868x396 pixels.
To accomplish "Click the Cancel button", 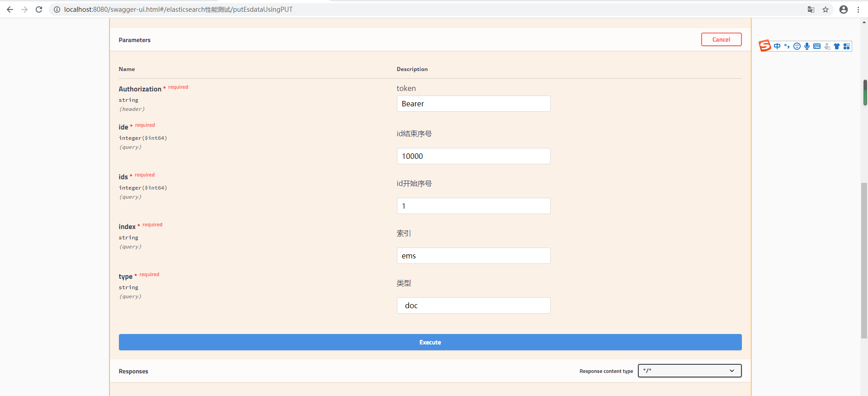I will [x=722, y=39].
